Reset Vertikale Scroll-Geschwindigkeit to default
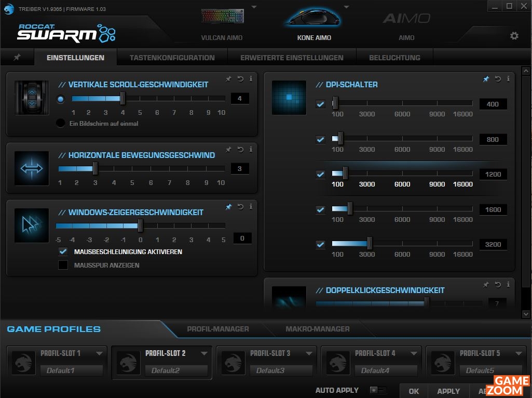 [240, 79]
